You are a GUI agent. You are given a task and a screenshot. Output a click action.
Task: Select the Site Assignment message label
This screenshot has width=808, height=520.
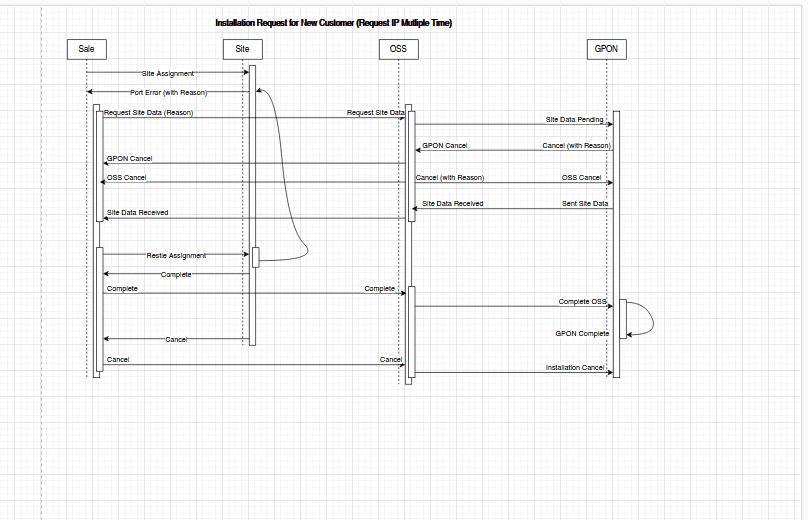168,74
